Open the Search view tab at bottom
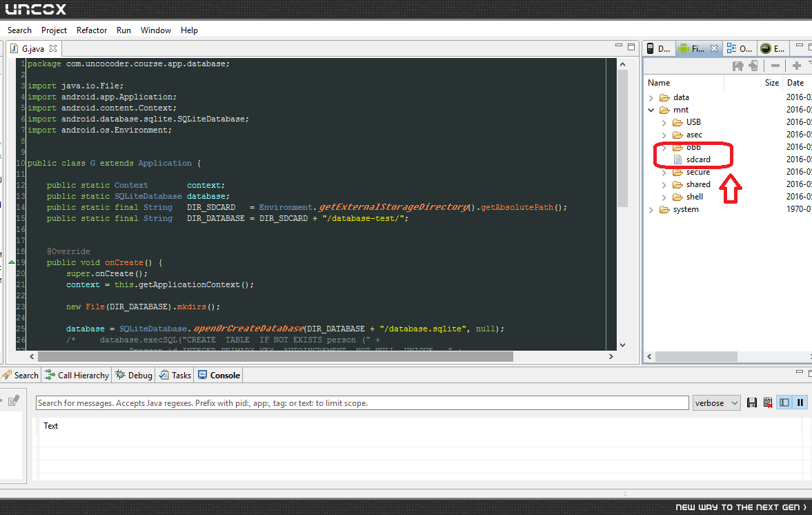The height and width of the screenshot is (515, 812). 20,375
